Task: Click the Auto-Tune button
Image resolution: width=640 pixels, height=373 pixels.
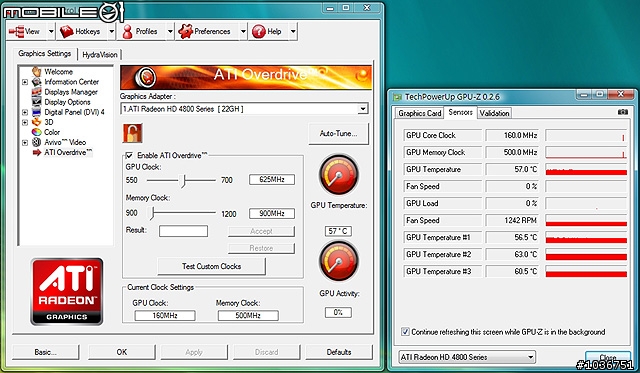Action: tap(338, 133)
